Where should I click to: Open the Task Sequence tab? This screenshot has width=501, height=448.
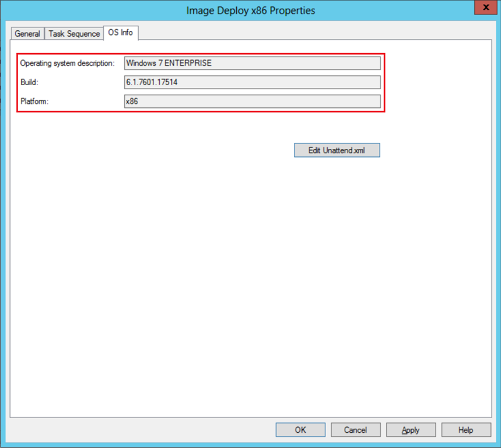pos(74,34)
